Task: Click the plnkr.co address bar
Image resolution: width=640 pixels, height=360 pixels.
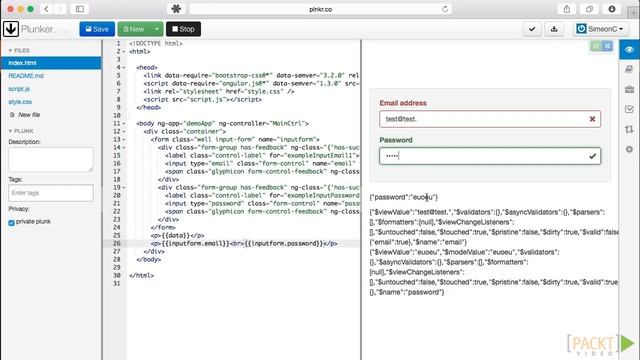Action: pos(320,9)
